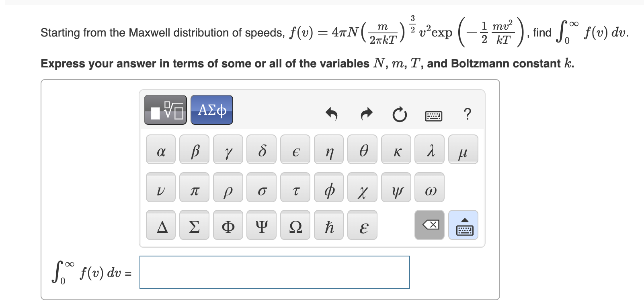The width and height of the screenshot is (644, 301).
Task: Click the Ω key
Action: (295, 226)
